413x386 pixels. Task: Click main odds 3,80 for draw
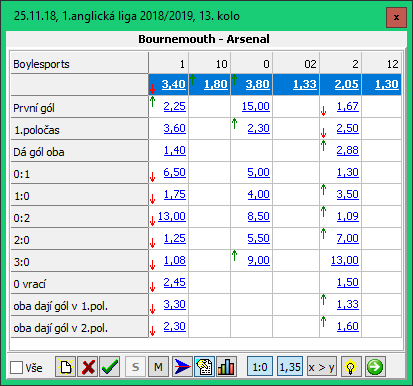tap(258, 84)
